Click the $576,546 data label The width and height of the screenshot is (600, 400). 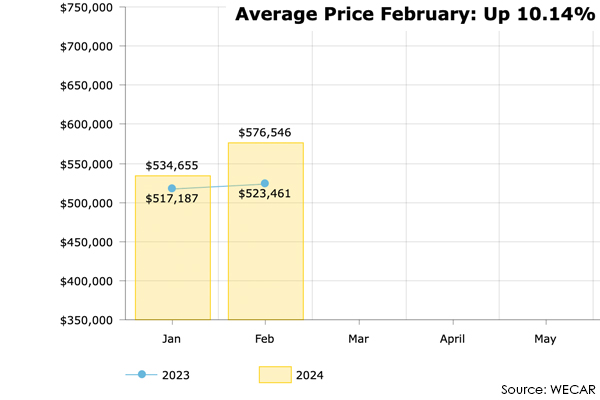(x=265, y=132)
